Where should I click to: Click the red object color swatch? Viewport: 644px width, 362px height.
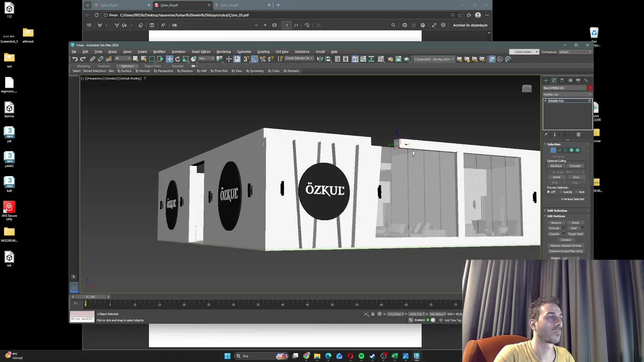click(590, 88)
